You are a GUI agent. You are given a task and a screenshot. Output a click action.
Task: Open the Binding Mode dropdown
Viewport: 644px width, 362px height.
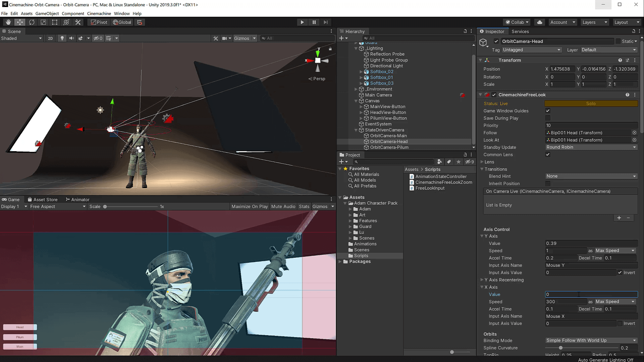coord(591,340)
